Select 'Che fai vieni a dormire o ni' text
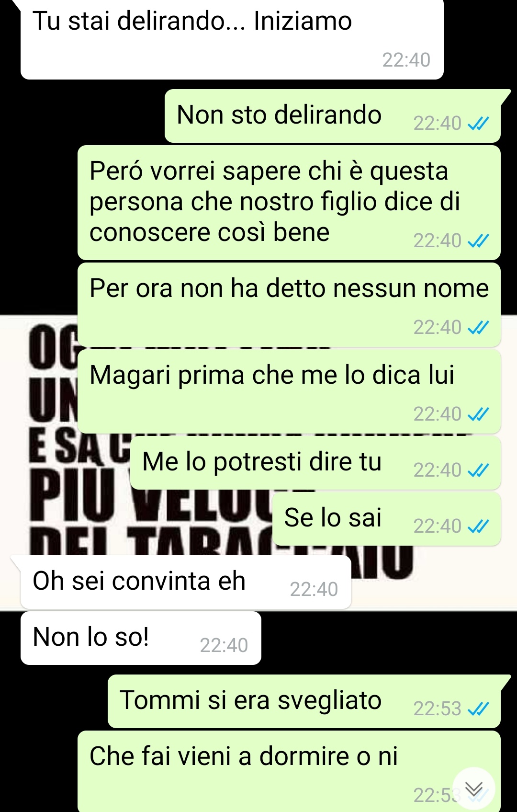The width and height of the screenshot is (517, 812). click(x=244, y=756)
